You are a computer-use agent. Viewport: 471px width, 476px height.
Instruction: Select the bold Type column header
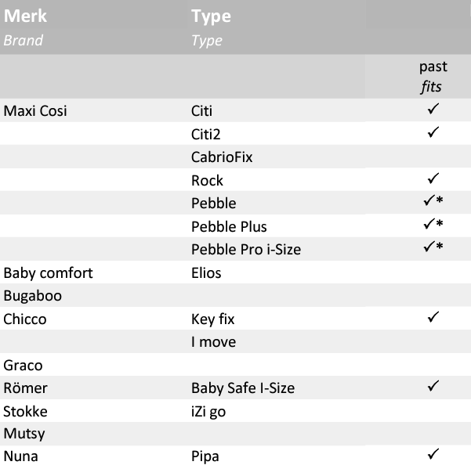click(x=211, y=16)
